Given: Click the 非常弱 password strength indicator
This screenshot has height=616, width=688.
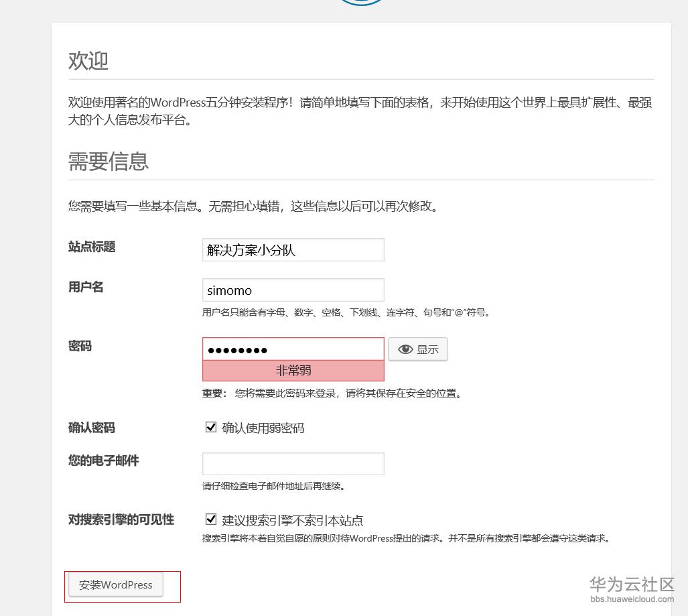Looking at the screenshot, I should coord(293,371).
